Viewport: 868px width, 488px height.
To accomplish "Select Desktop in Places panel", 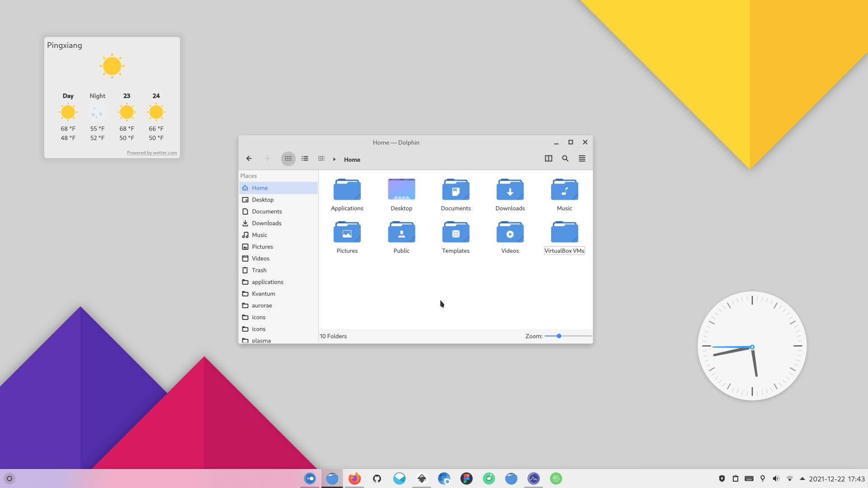I will point(278,200).
